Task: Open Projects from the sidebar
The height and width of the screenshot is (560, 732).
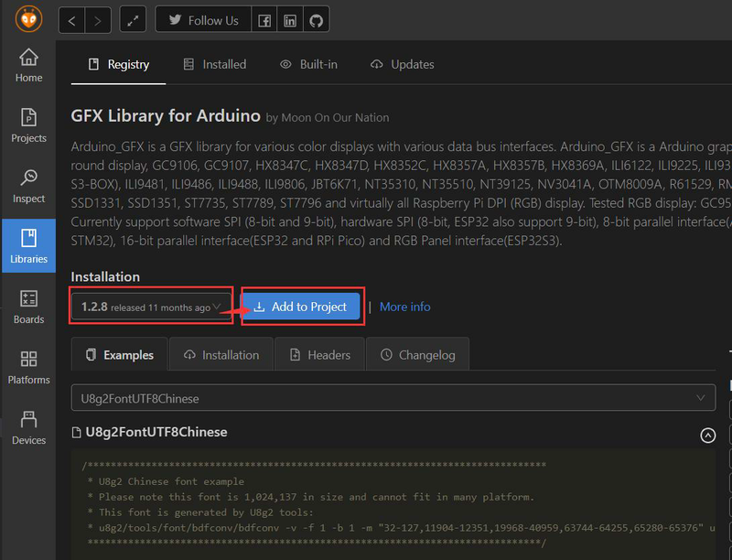Action: tap(28, 125)
